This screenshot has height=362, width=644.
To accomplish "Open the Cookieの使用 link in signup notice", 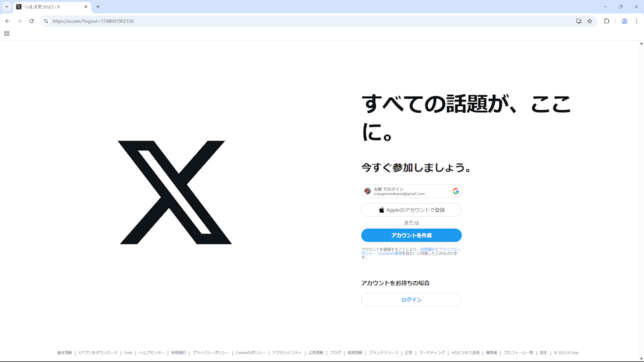I will pos(390,253).
